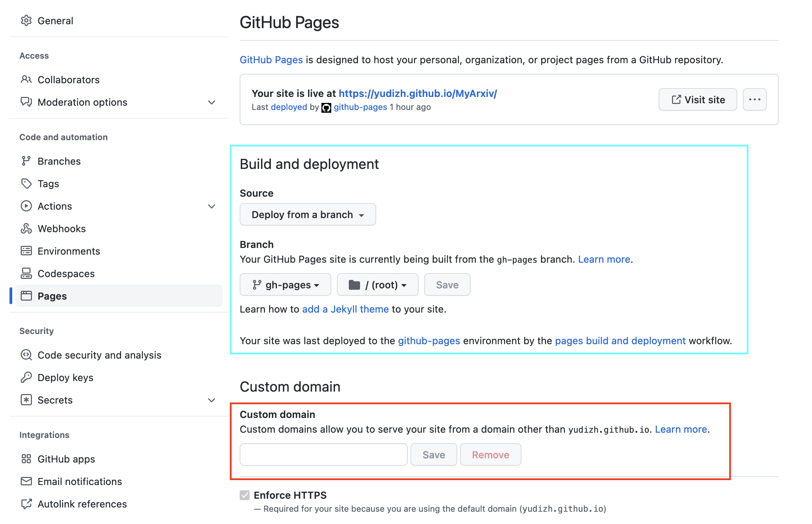Open the three-dots menu beside Visit site

click(754, 100)
